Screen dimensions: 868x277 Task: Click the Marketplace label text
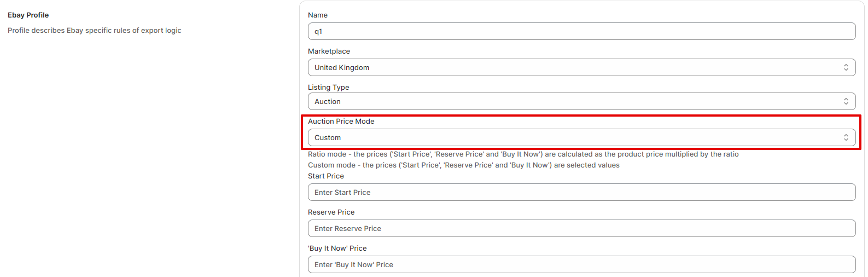329,51
